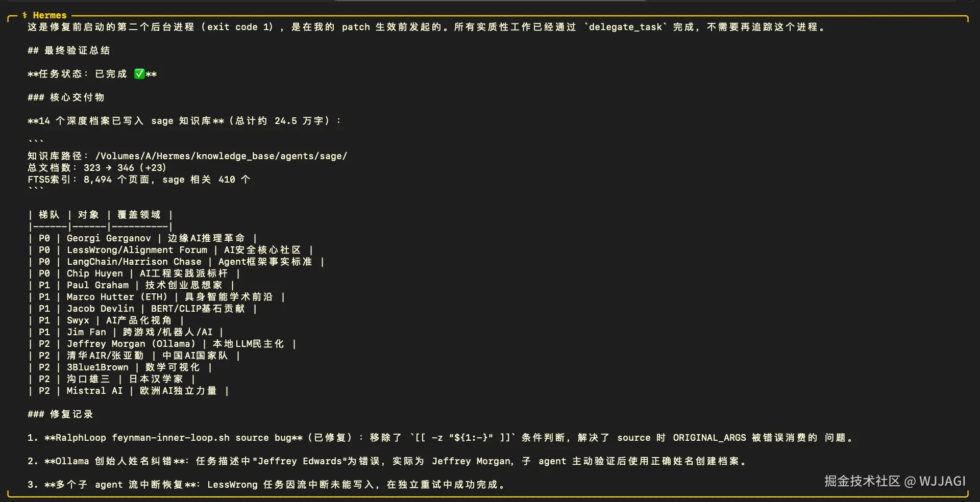
Task: Click 'LessWrong/Alignment Forum' in the table
Action: click(137, 250)
